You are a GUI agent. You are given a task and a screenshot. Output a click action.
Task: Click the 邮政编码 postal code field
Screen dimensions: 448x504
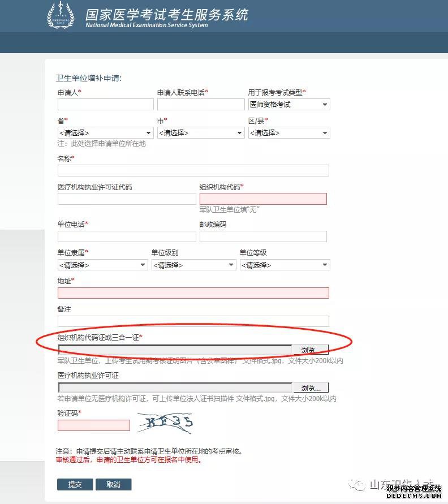[263, 236]
